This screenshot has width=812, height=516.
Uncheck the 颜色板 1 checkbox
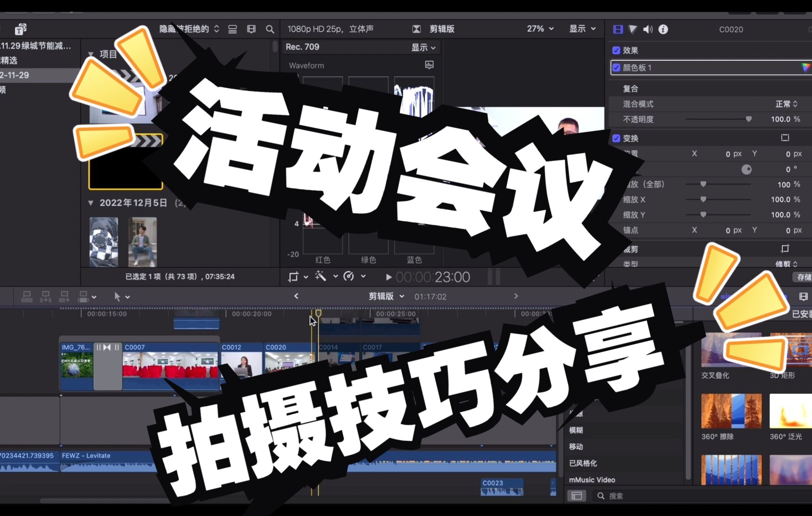click(x=616, y=67)
